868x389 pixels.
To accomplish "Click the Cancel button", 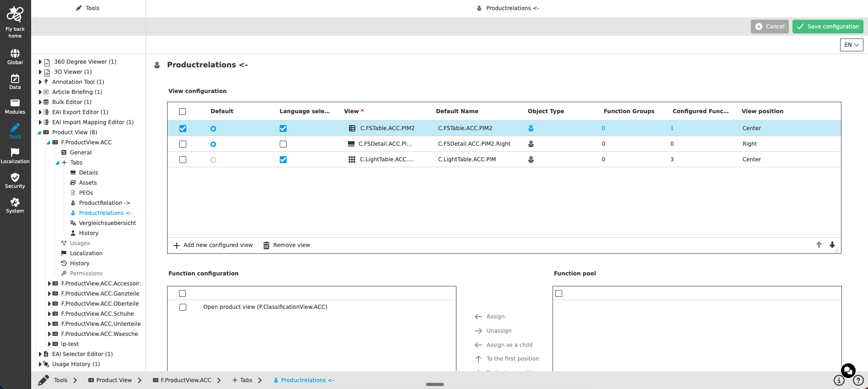I will pyautogui.click(x=770, y=27).
